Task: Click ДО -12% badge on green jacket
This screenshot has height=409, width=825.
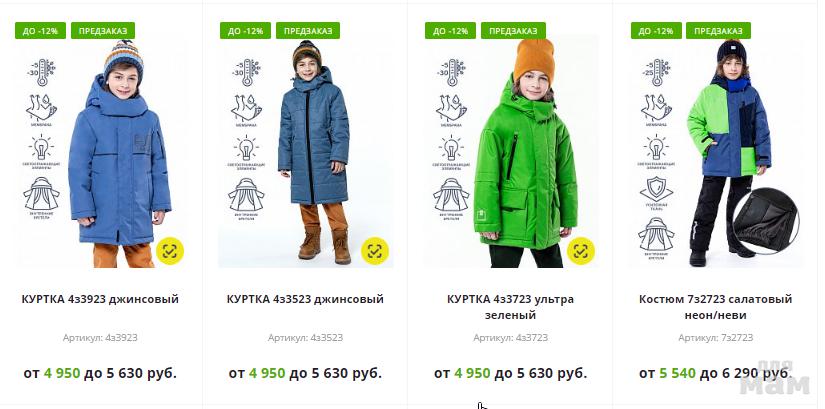Action: pos(450,31)
